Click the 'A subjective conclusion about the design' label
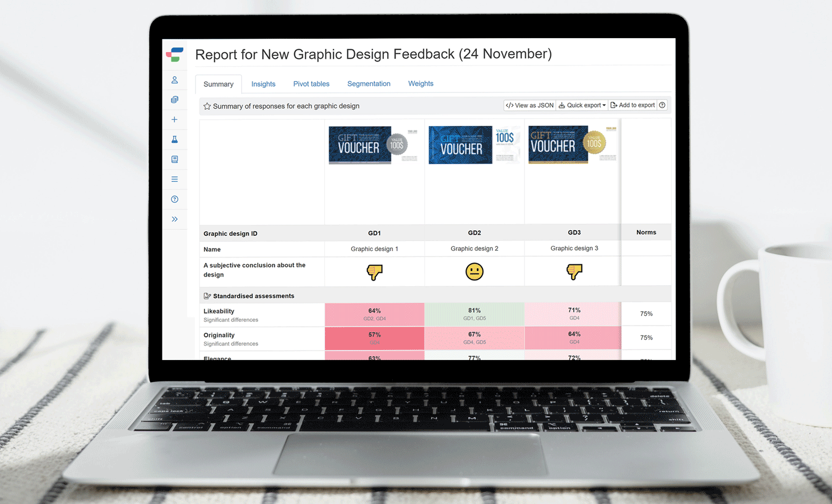This screenshot has height=504, width=832. click(254, 270)
